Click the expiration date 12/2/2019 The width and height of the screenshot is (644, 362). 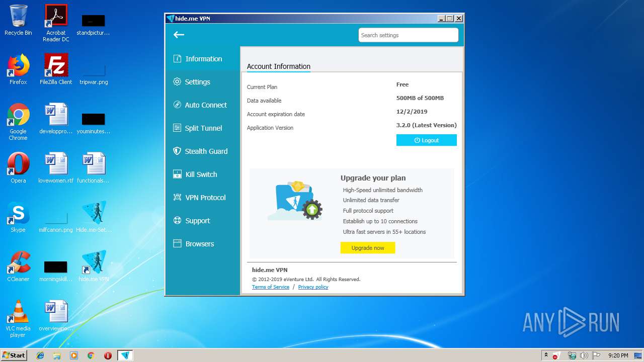412,112
